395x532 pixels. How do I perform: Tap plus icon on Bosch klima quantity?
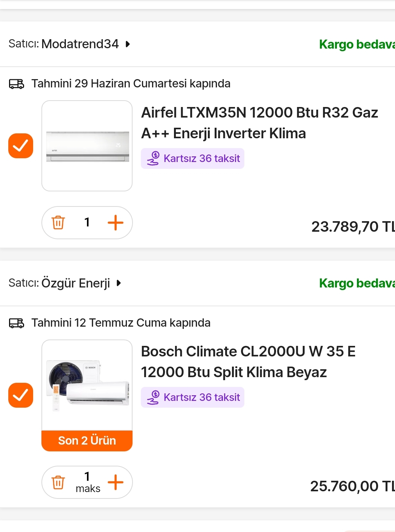pyautogui.click(x=116, y=482)
